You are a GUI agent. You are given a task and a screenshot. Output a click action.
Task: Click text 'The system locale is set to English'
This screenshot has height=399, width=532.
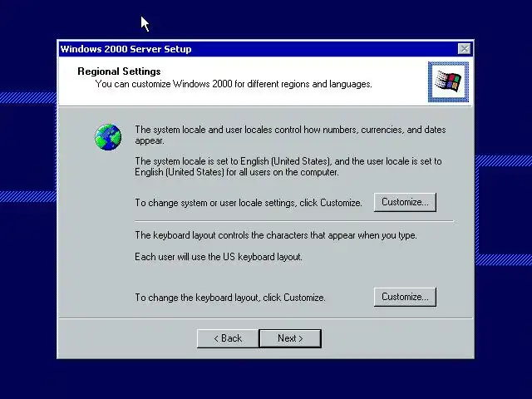pyautogui.click(x=201, y=161)
